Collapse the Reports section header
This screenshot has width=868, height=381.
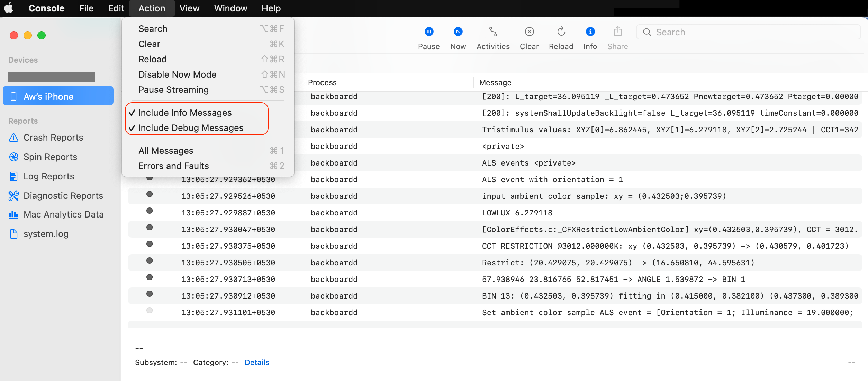(x=23, y=121)
